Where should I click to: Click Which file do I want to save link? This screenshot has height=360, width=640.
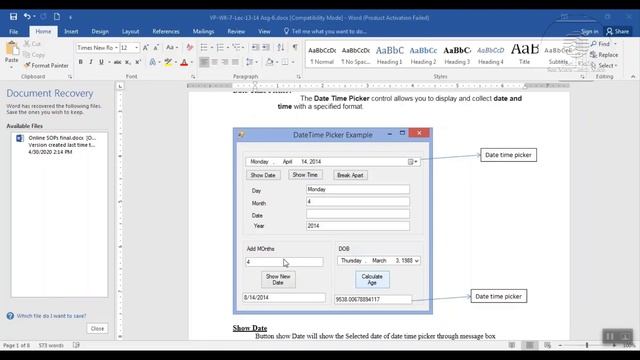(x=51, y=316)
